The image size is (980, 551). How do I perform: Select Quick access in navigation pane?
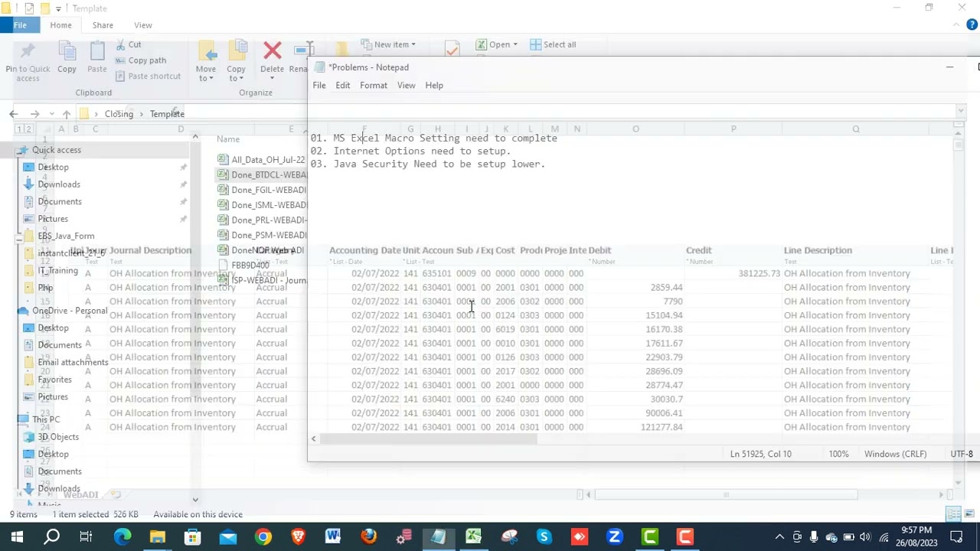click(x=56, y=150)
